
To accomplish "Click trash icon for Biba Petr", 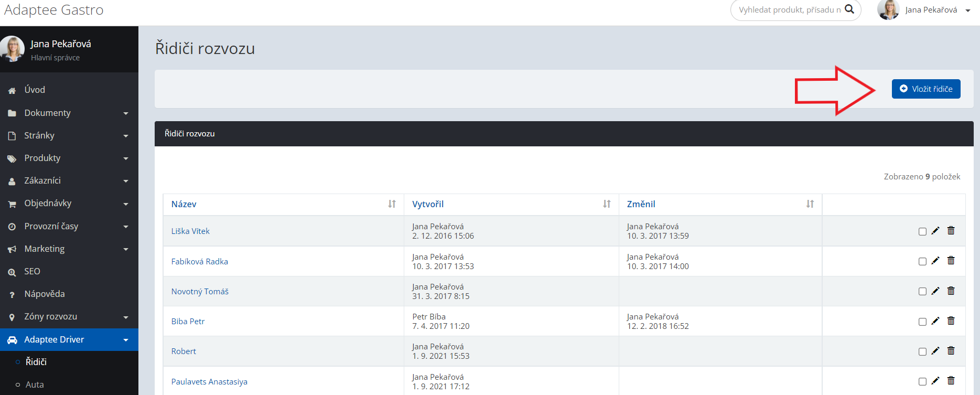I will point(951,321).
